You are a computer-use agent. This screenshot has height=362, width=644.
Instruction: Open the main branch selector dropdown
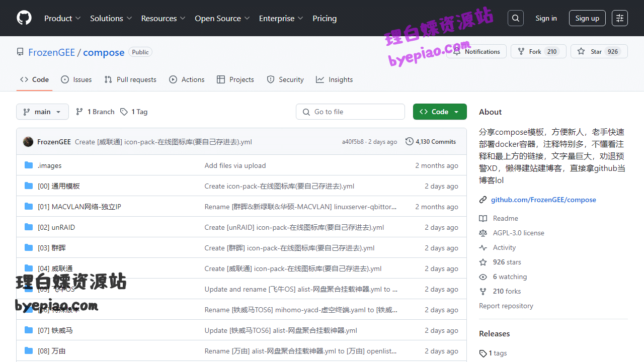[x=42, y=112]
